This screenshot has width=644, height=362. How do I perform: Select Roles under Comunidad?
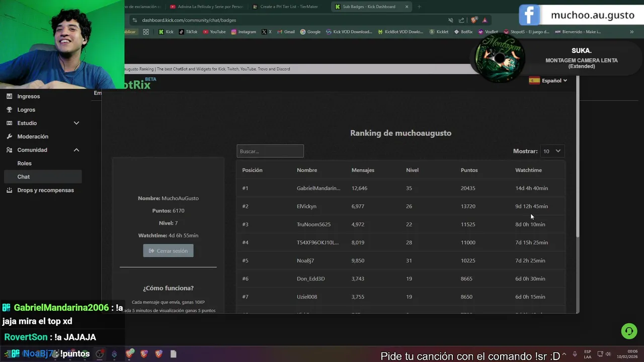click(x=24, y=163)
